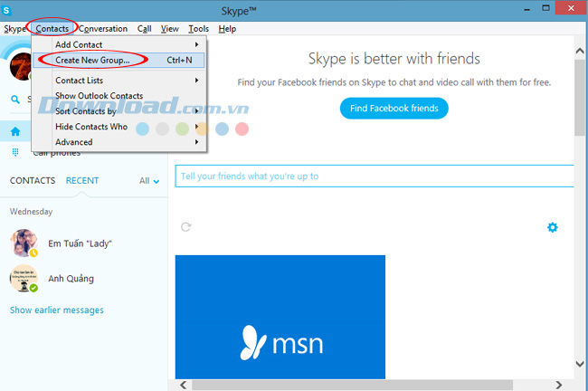Open the blue gear settings icon
The image size is (588, 391).
tap(553, 227)
